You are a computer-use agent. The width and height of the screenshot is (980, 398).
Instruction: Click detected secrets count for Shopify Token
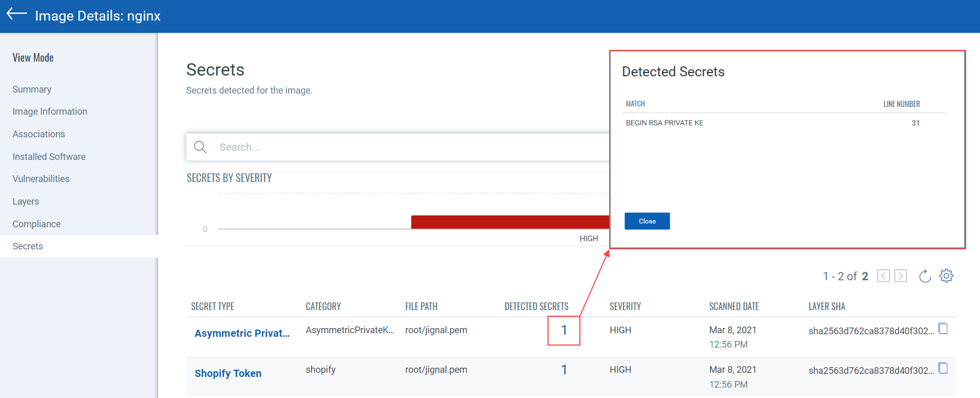pyautogui.click(x=564, y=370)
